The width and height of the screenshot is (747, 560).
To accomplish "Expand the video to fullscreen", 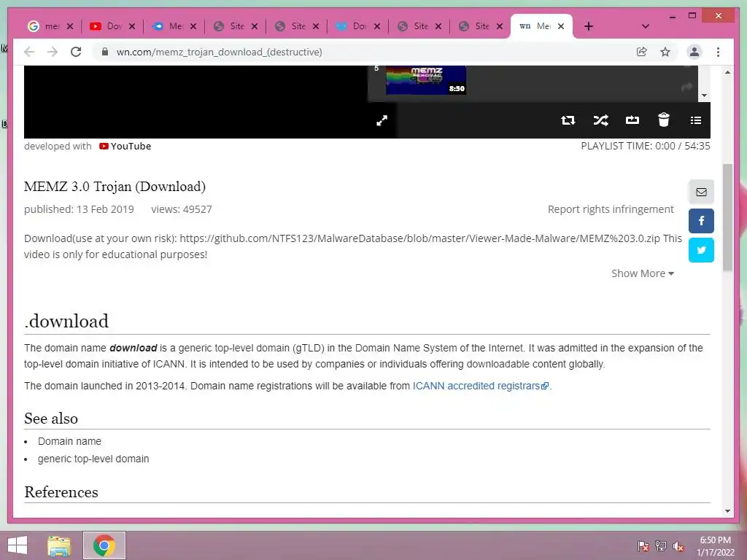I will click(x=382, y=120).
